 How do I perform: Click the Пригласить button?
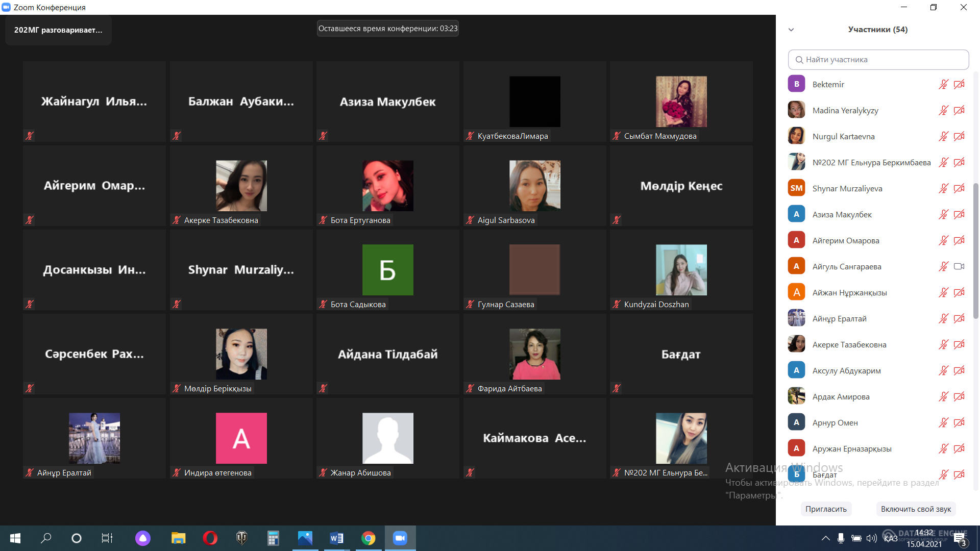pos(826,509)
